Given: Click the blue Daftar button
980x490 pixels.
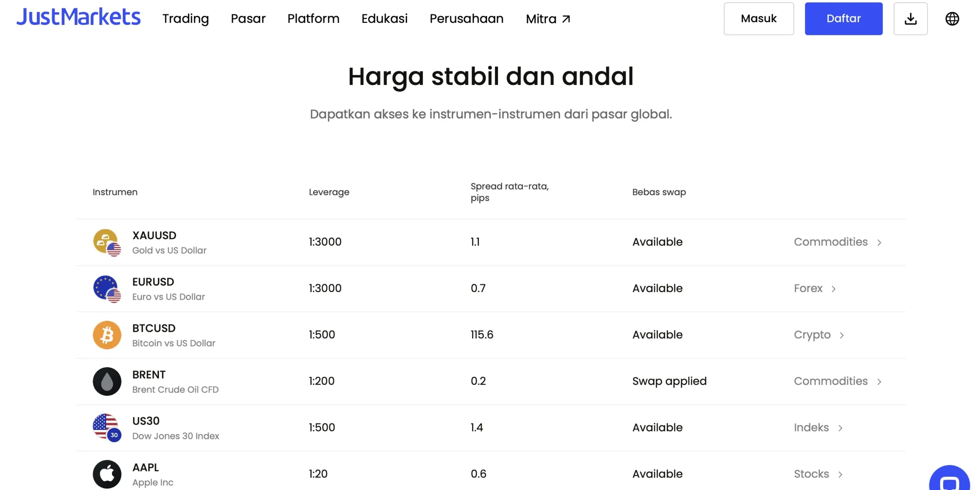Looking at the screenshot, I should [x=843, y=18].
